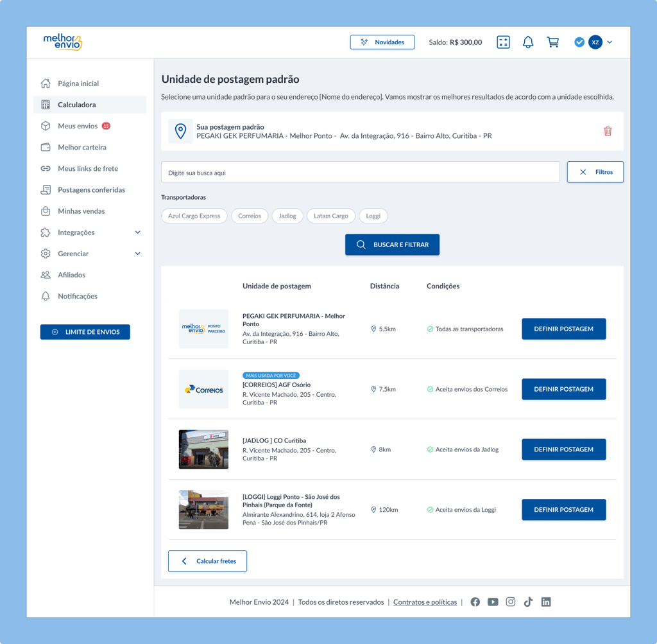Click the Loggi Ponto store photo
Viewport: 657px width, 644px height.
tap(203, 510)
